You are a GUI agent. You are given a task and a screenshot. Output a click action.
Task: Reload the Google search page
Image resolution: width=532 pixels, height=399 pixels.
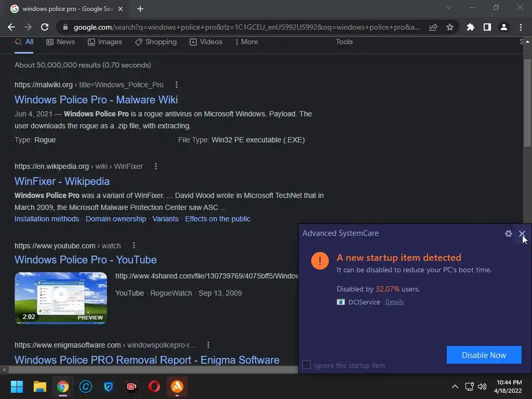click(x=45, y=27)
